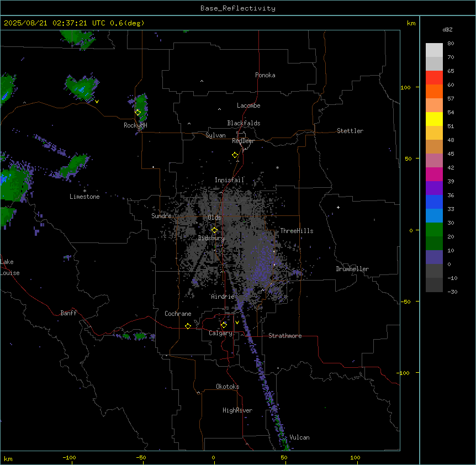The image size is (476, 465).
Task: Click the Innisfail label
Action: [x=229, y=180]
